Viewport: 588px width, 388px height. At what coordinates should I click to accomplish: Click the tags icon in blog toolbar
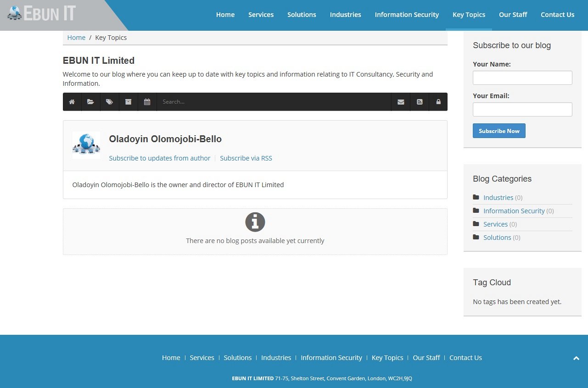click(x=109, y=102)
